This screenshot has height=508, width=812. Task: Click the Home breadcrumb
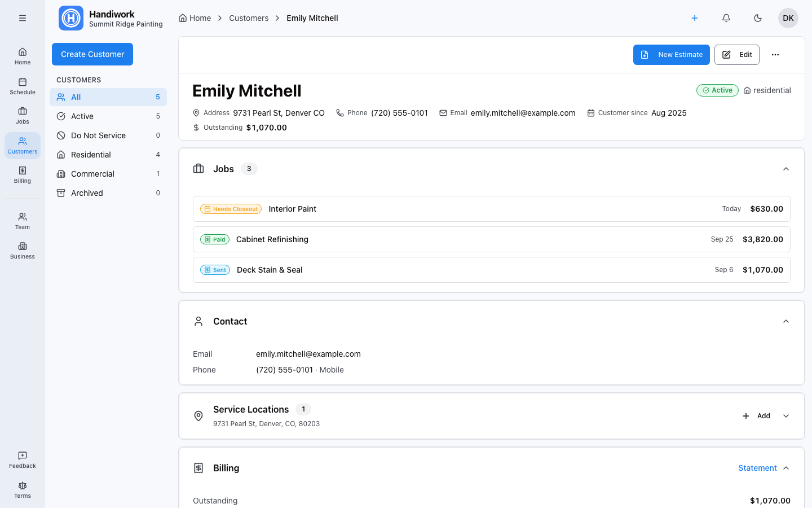coord(195,18)
